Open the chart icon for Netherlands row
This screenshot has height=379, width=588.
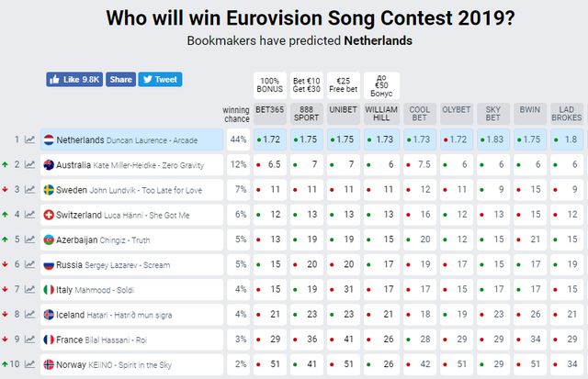tap(29, 140)
